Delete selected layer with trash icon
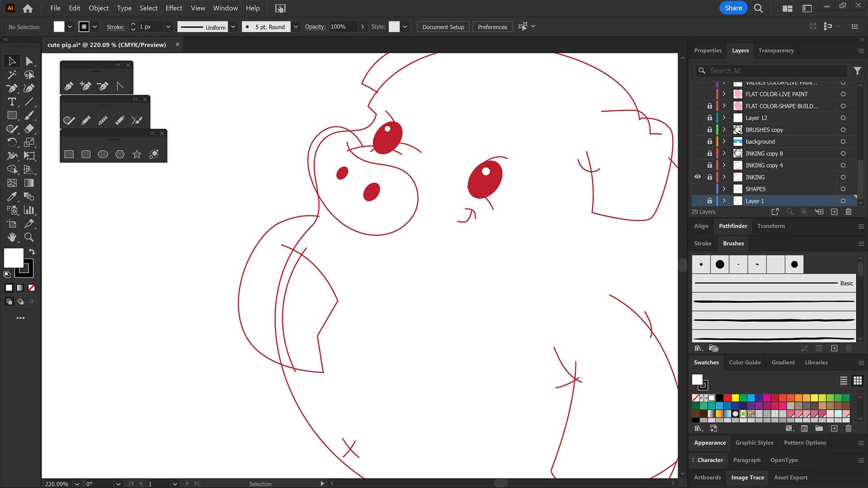 coord(849,211)
